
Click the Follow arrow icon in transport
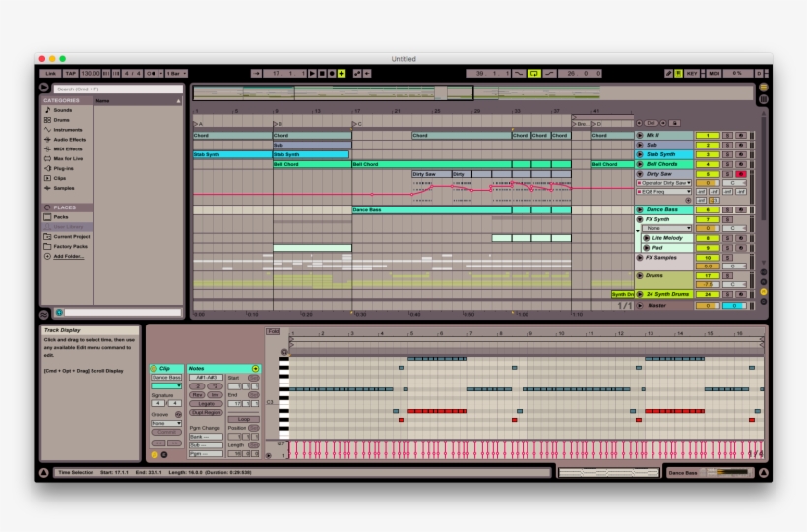coord(256,74)
